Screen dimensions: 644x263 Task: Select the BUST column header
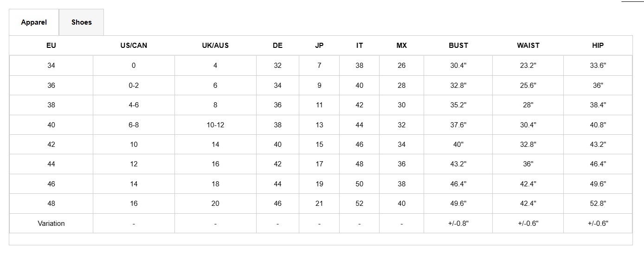pos(458,46)
